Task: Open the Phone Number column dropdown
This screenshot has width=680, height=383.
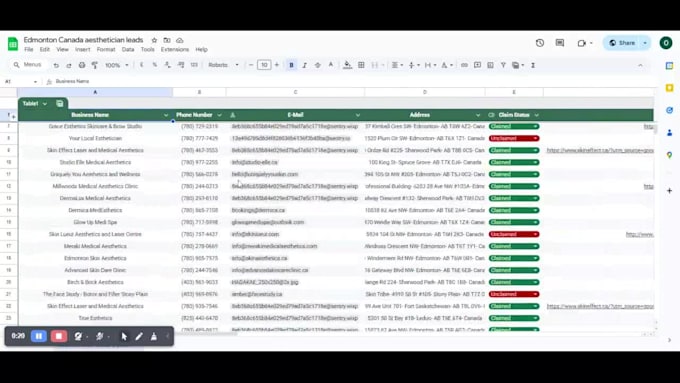Action: [x=219, y=115]
